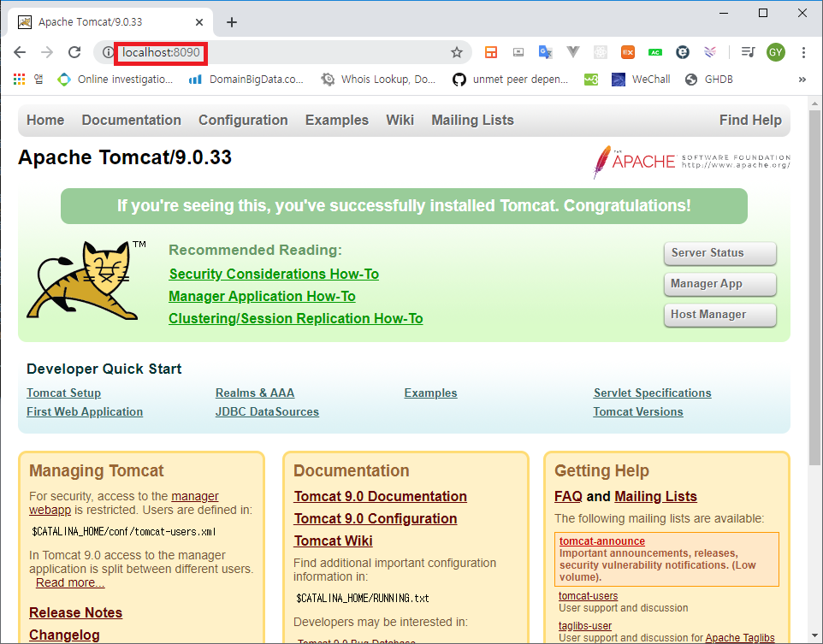Open Whois Lookup bookmark
The height and width of the screenshot is (644, 823).
[378, 80]
